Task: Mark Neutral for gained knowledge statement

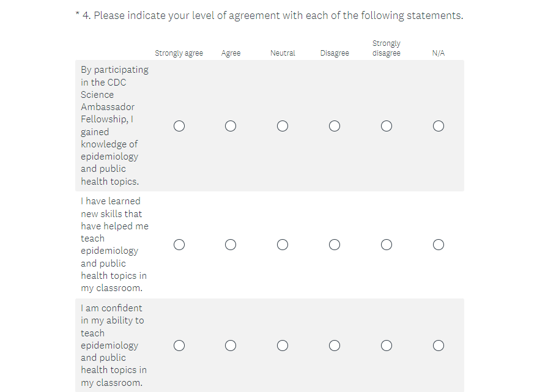Action: point(283,126)
